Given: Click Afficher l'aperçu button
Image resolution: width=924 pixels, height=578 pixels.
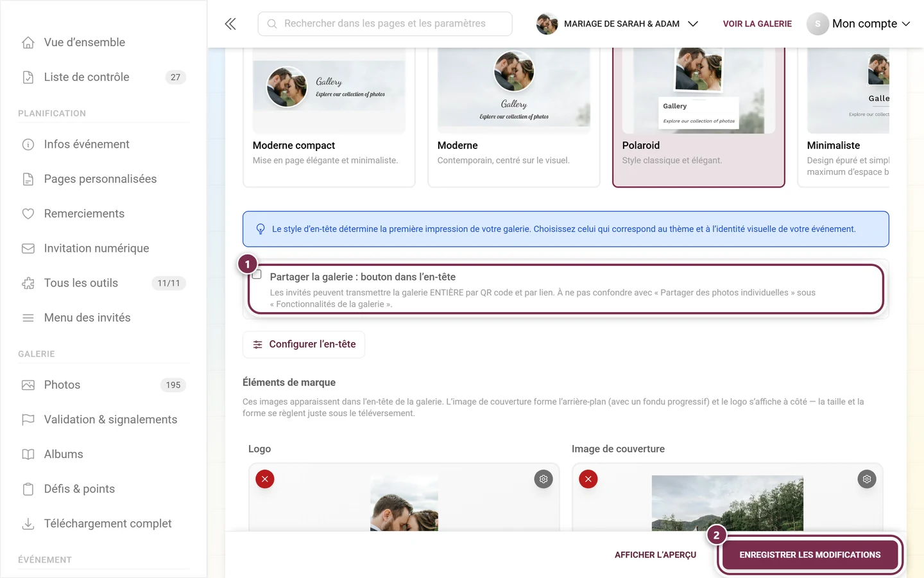Looking at the screenshot, I should coord(655,555).
